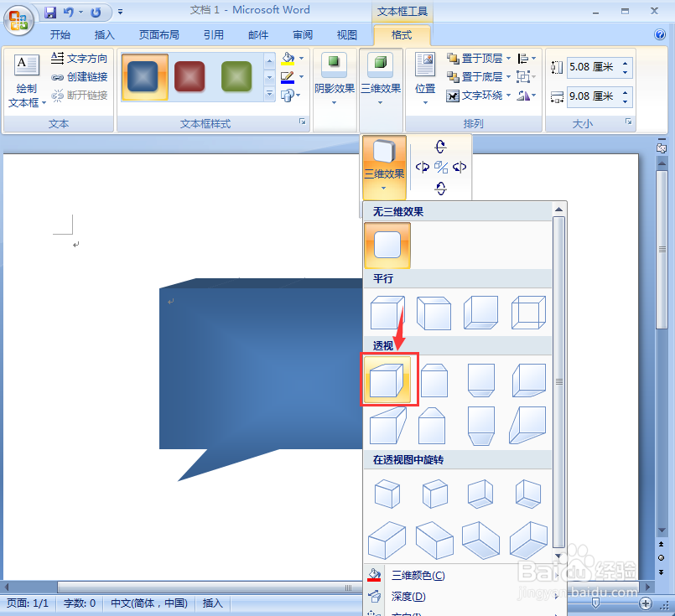Open 深度(D) depth submenu

(x=464, y=596)
